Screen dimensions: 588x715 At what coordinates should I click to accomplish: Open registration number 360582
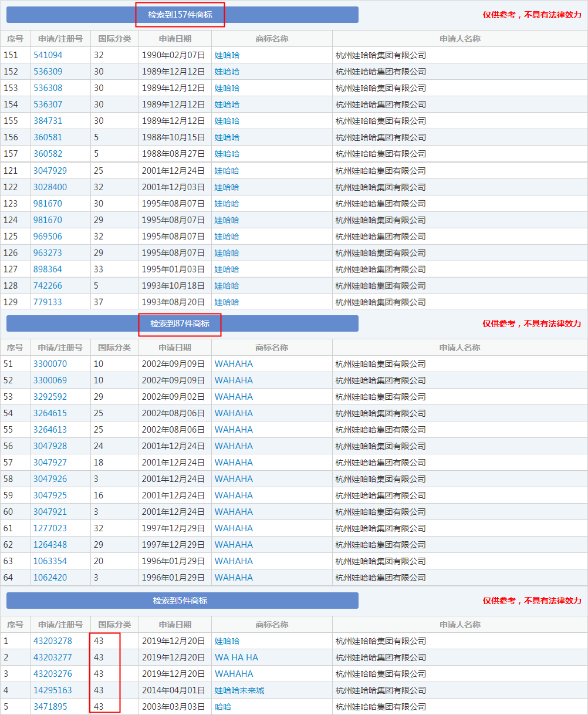pyautogui.click(x=48, y=154)
